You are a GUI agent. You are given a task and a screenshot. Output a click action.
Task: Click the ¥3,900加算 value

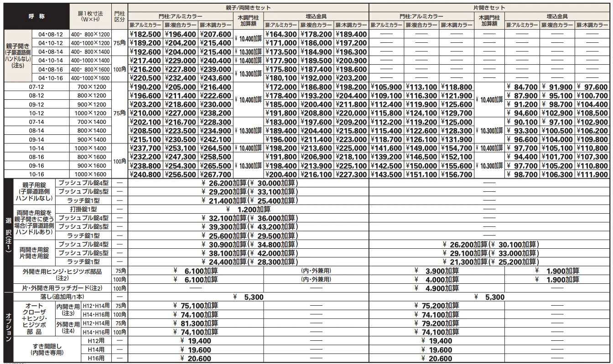[x=436, y=271]
